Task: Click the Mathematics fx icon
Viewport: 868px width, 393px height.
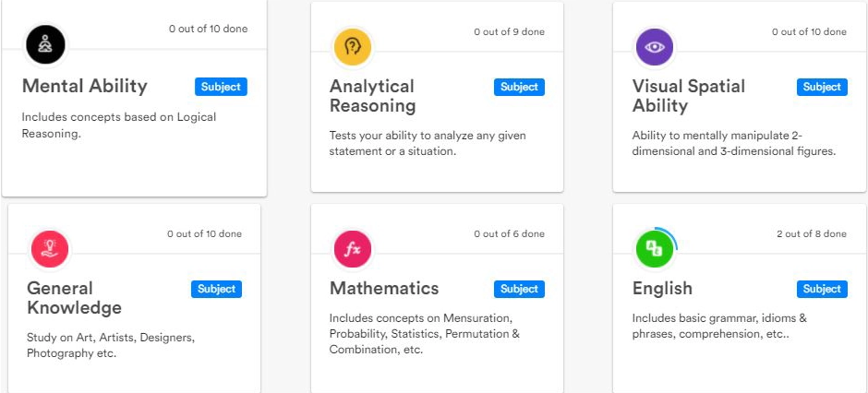Action: point(352,249)
